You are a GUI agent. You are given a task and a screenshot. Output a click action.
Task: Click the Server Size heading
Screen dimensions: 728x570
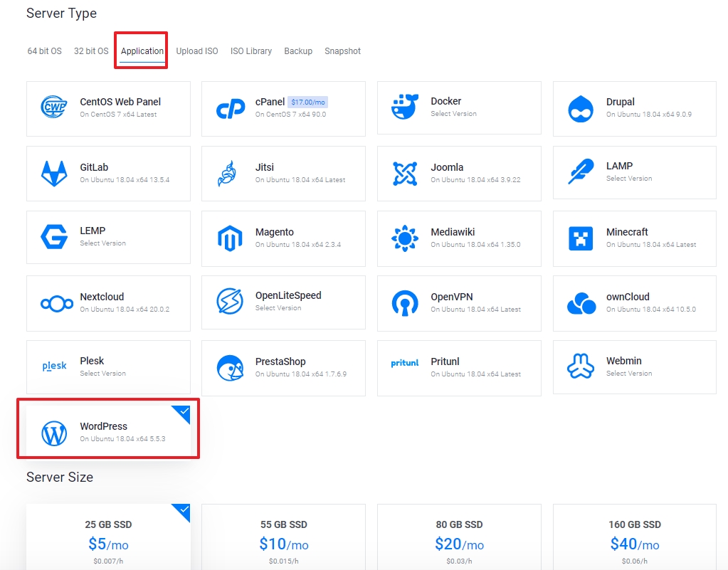tap(60, 477)
